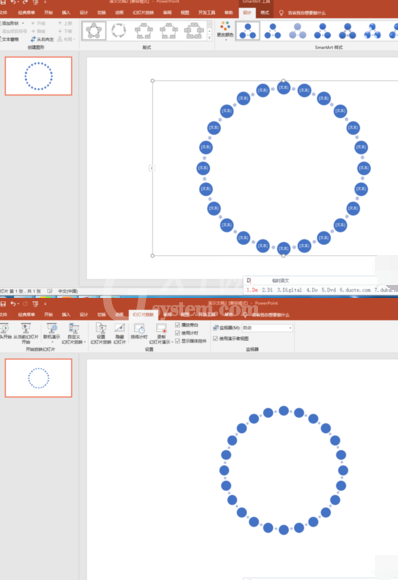Click 降级 demote button
This screenshot has width=398, height=580.
coord(38,31)
